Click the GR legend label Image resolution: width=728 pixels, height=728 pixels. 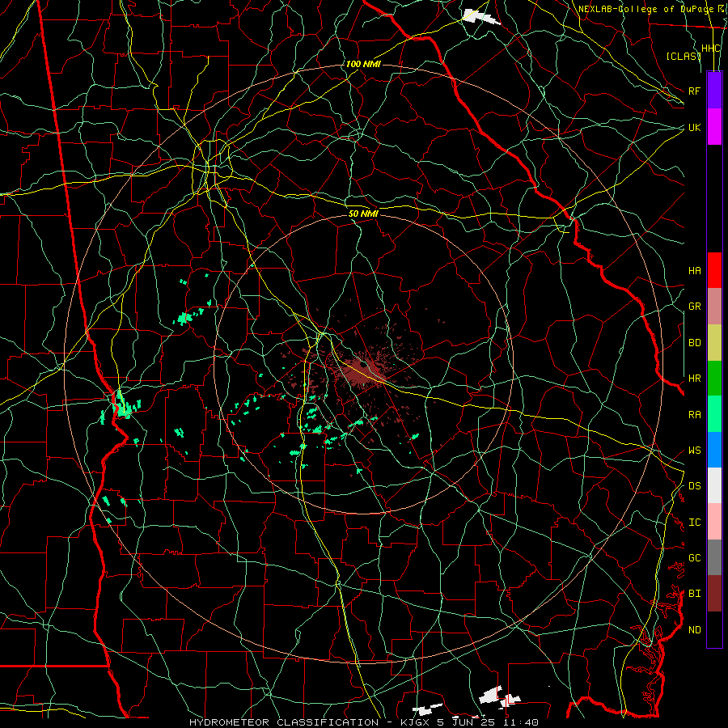694,307
